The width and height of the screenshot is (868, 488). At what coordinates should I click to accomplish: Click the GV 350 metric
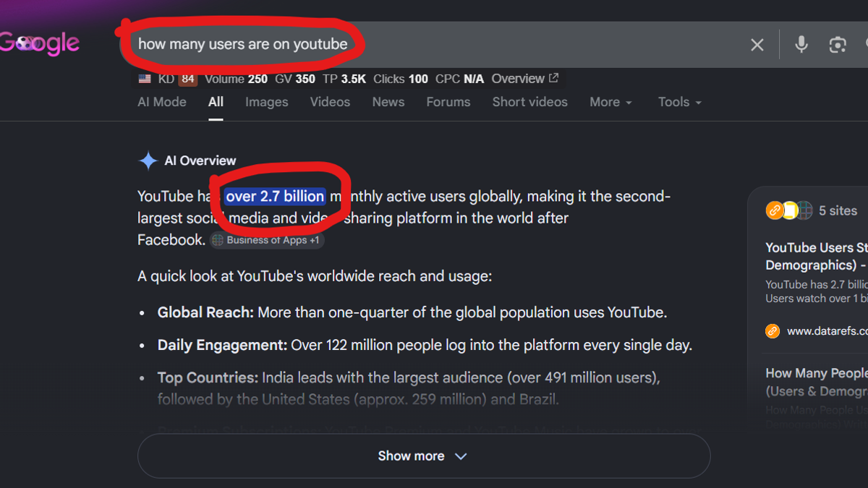click(x=294, y=79)
